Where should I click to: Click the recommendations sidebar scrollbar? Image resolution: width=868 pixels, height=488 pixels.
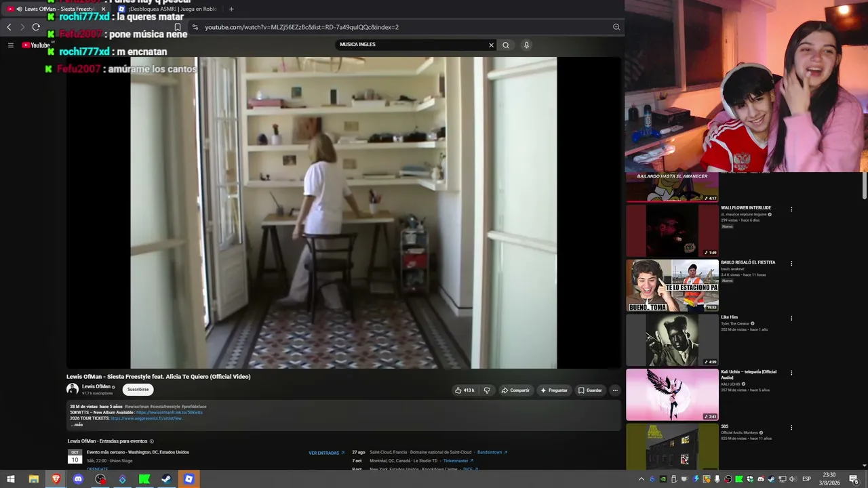click(864, 186)
